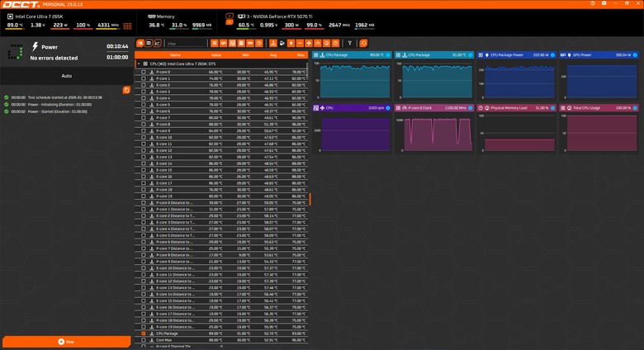Toggle the CPU hardware filter icon

click(x=215, y=43)
